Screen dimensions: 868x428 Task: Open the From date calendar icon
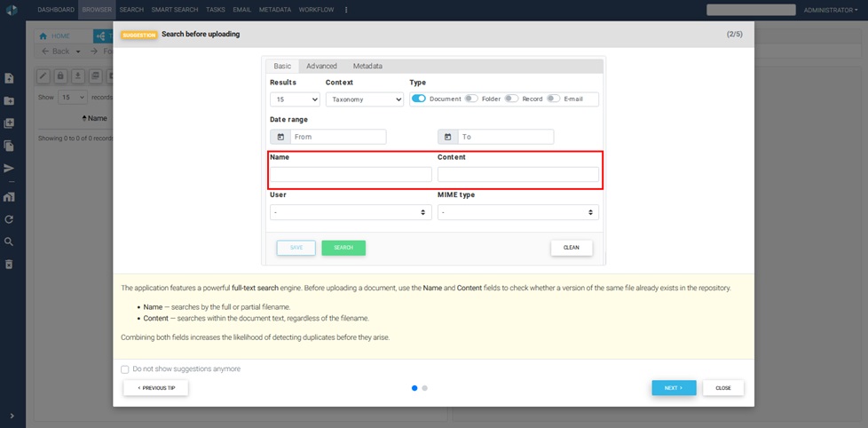pos(280,137)
